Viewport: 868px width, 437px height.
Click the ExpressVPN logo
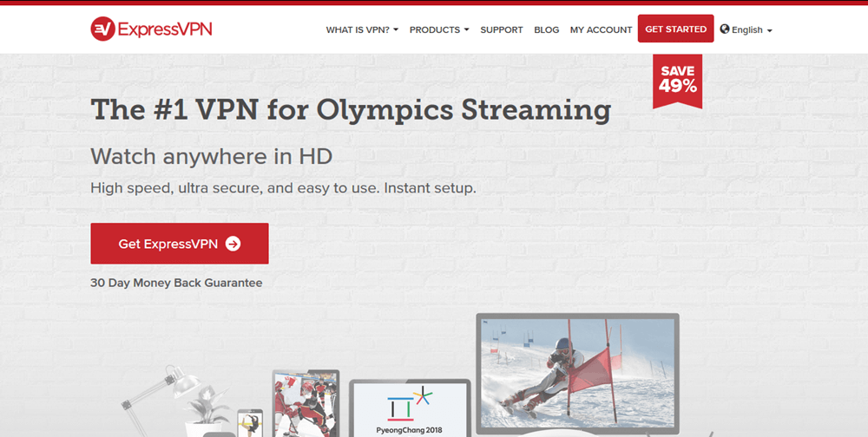coord(151,29)
